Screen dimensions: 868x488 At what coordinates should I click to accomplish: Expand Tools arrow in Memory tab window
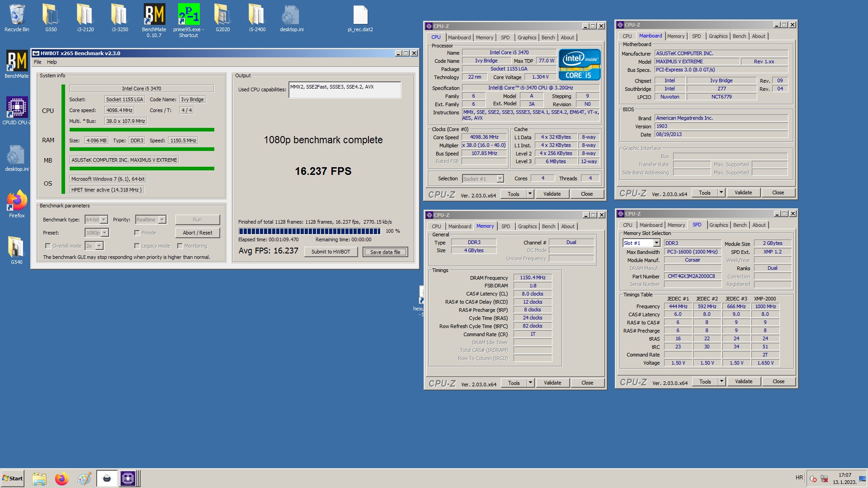coord(530,383)
